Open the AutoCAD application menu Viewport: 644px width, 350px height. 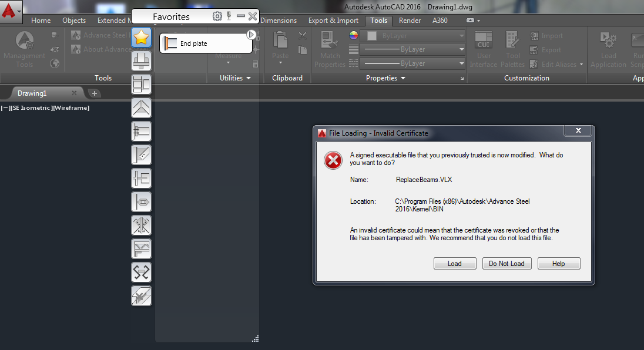9,11
